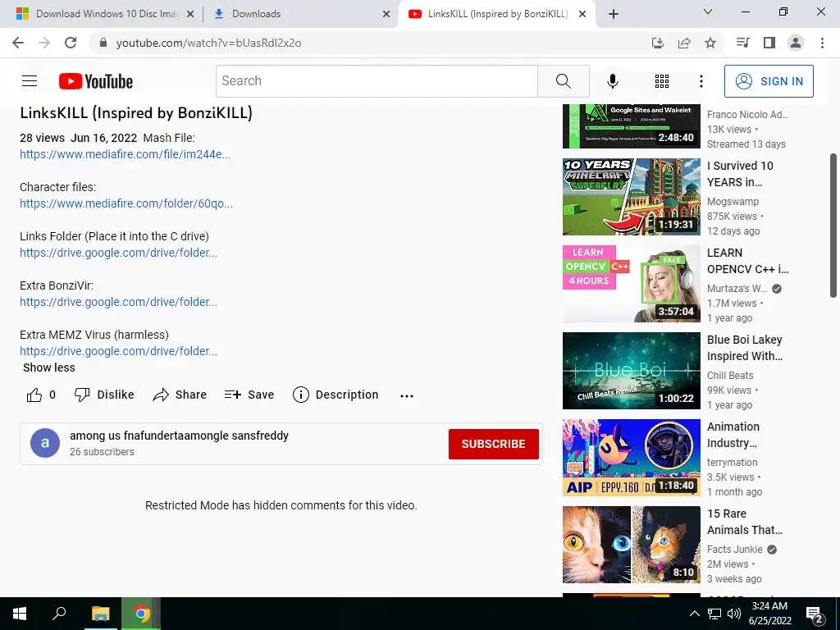Toggle the Chrome side panel
This screenshot has height=630, width=840.
(x=769, y=43)
